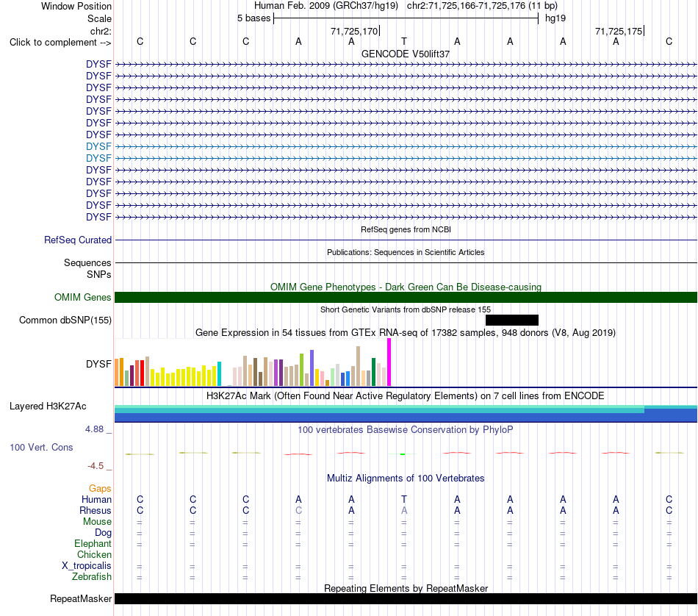The height and width of the screenshot is (616, 698).
Task: Open '100 vertebrates Basewise Conservation by PhyloP' title
Action: tap(406, 430)
